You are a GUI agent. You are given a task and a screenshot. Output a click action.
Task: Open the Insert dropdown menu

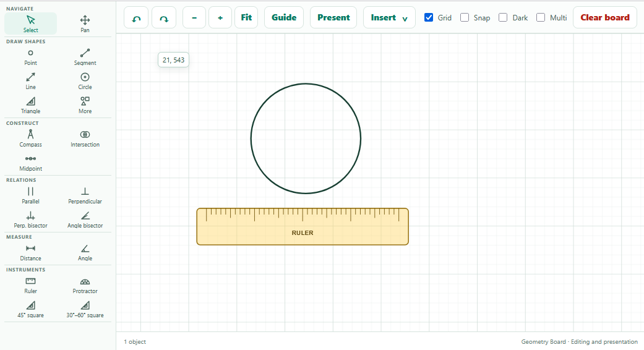389,18
